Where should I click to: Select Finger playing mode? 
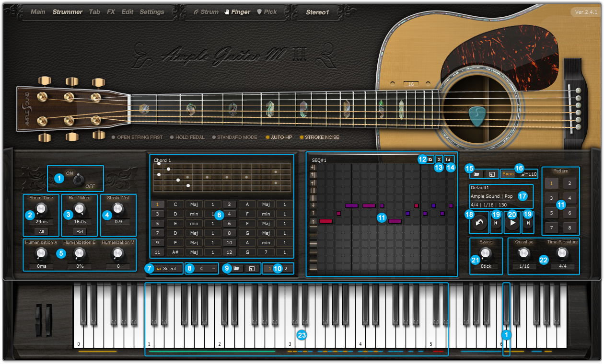[238, 12]
